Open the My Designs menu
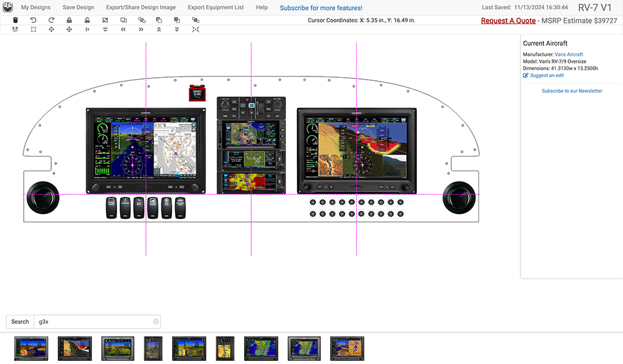This screenshot has height=364, width=623. point(36,7)
